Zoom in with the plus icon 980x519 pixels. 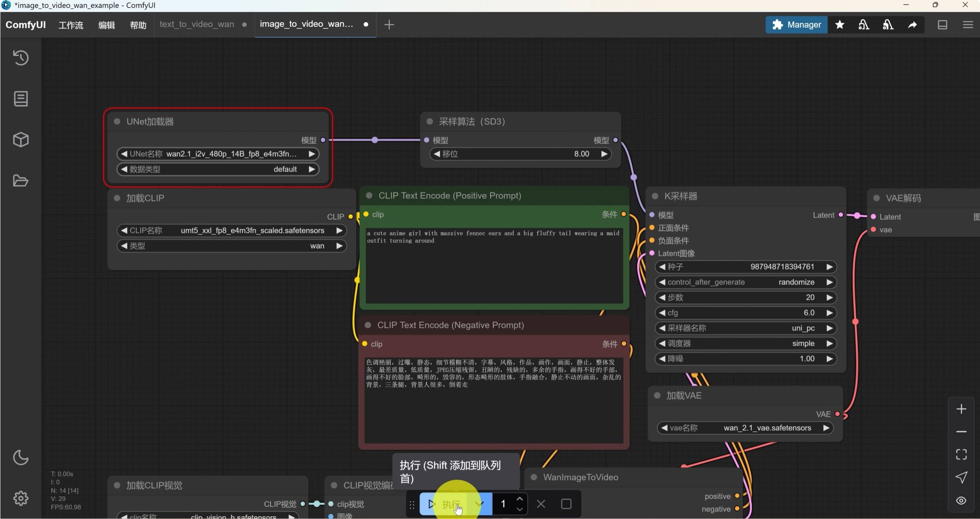tap(961, 409)
